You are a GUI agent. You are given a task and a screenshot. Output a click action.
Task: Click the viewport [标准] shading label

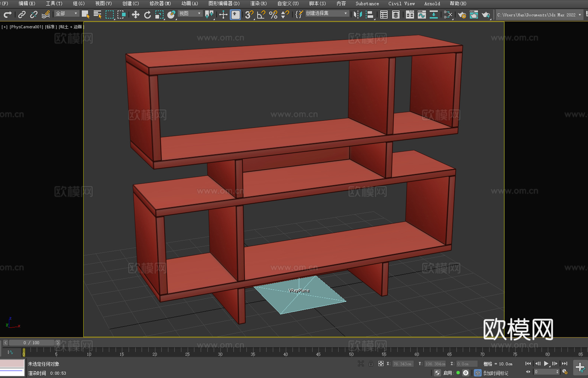pos(51,27)
